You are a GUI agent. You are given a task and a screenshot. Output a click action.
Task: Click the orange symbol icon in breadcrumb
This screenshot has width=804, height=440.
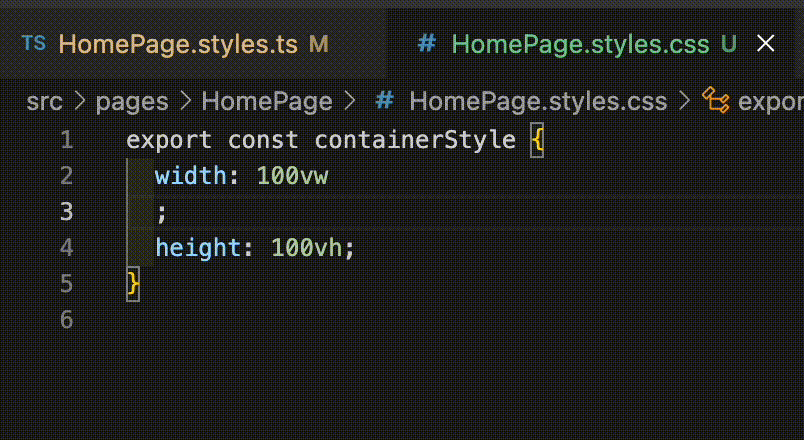pyautogui.click(x=716, y=100)
